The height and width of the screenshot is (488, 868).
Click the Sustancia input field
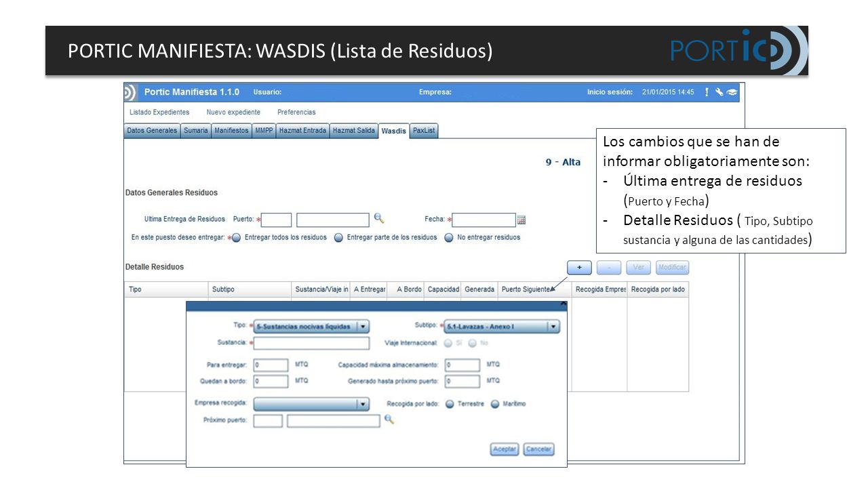[311, 343]
